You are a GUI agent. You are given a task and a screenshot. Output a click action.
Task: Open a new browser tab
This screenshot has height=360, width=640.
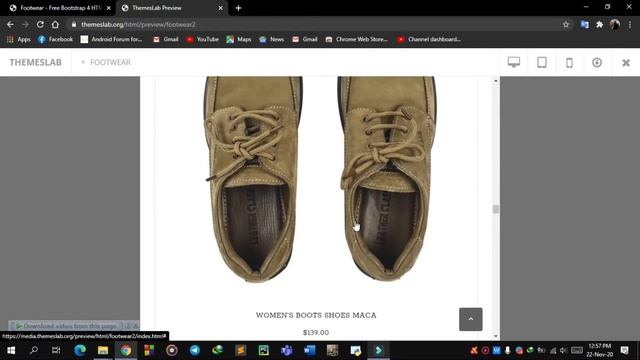point(238,8)
